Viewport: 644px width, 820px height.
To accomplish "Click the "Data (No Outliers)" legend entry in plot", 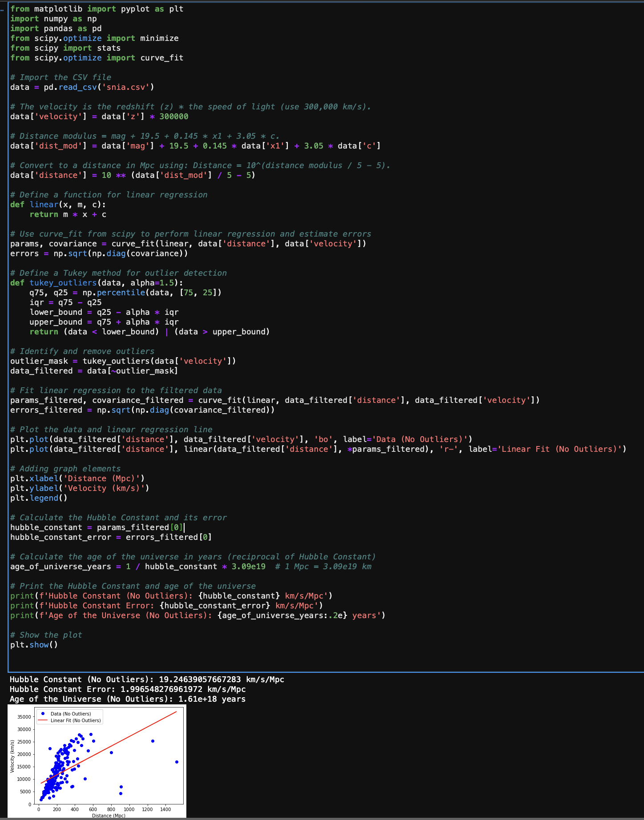I will [71, 714].
